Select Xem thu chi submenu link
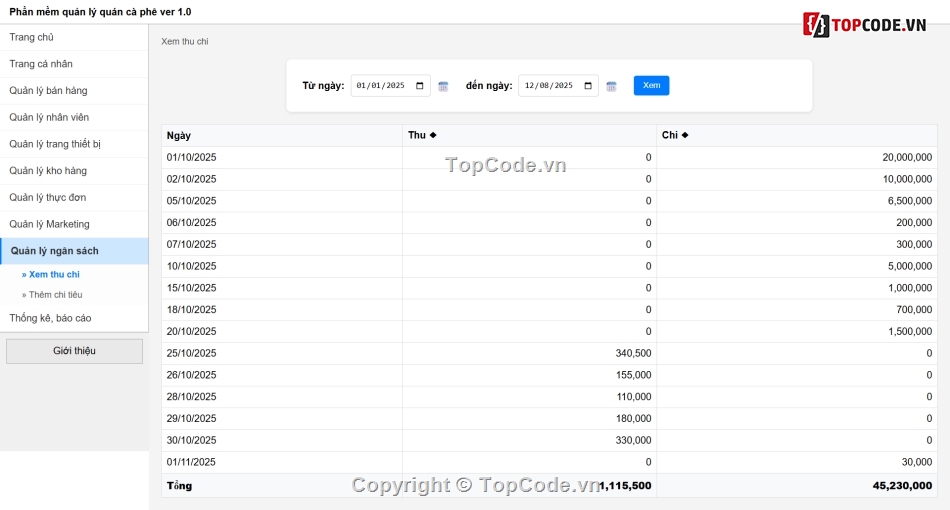Image resolution: width=950 pixels, height=510 pixels. pos(51,274)
